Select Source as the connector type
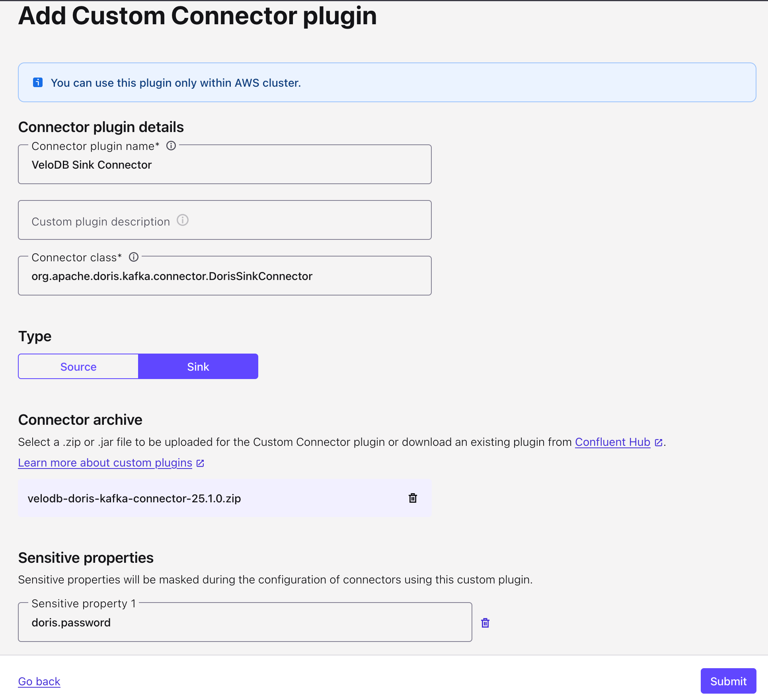The image size is (768, 700). (78, 366)
